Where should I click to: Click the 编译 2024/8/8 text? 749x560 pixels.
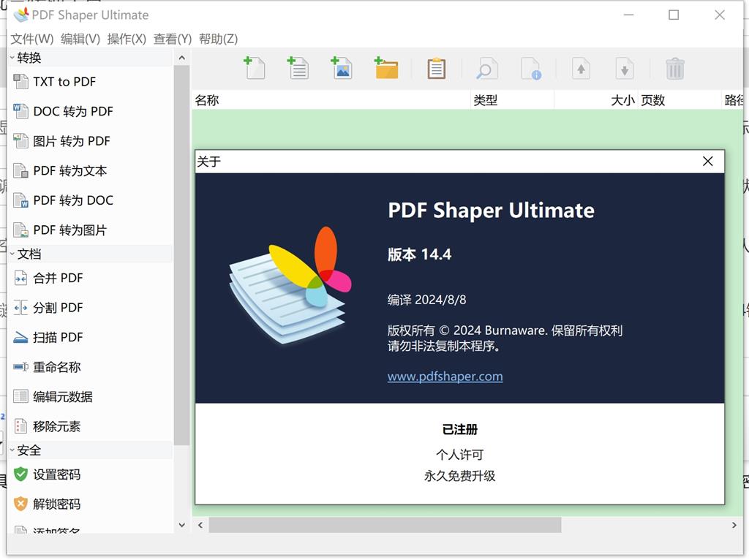coord(426,299)
